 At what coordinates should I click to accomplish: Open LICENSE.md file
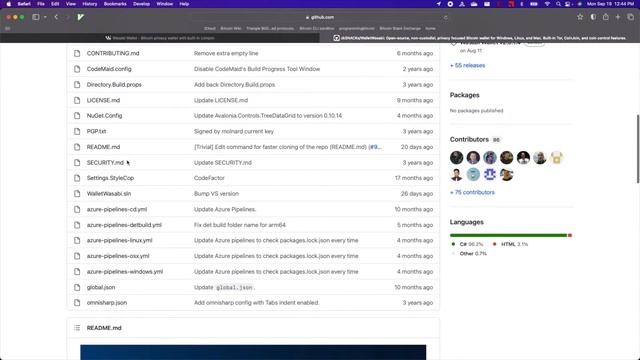point(103,100)
